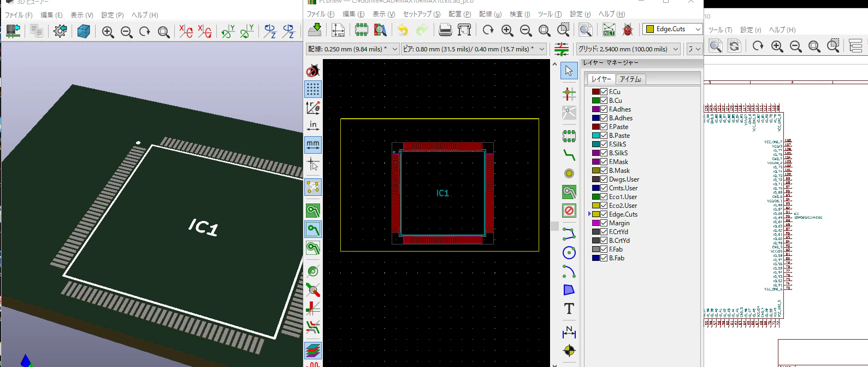Toggle grid display in Pcbnew left toolbar
This screenshot has width=868, height=367.
(x=313, y=89)
